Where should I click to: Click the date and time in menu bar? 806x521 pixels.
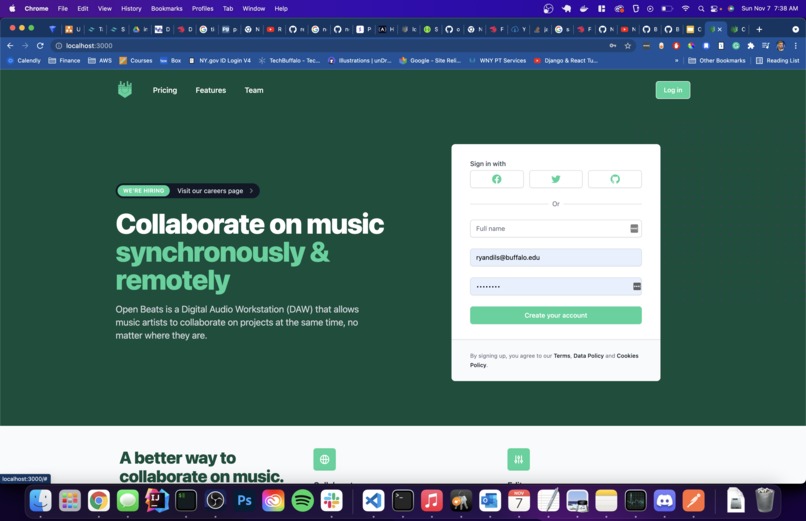coord(770,8)
